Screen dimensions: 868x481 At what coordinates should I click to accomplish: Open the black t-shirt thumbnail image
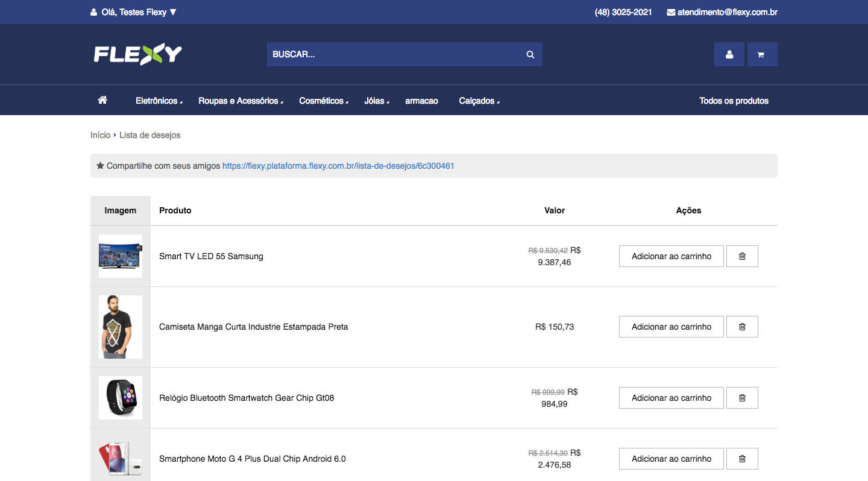(x=121, y=327)
